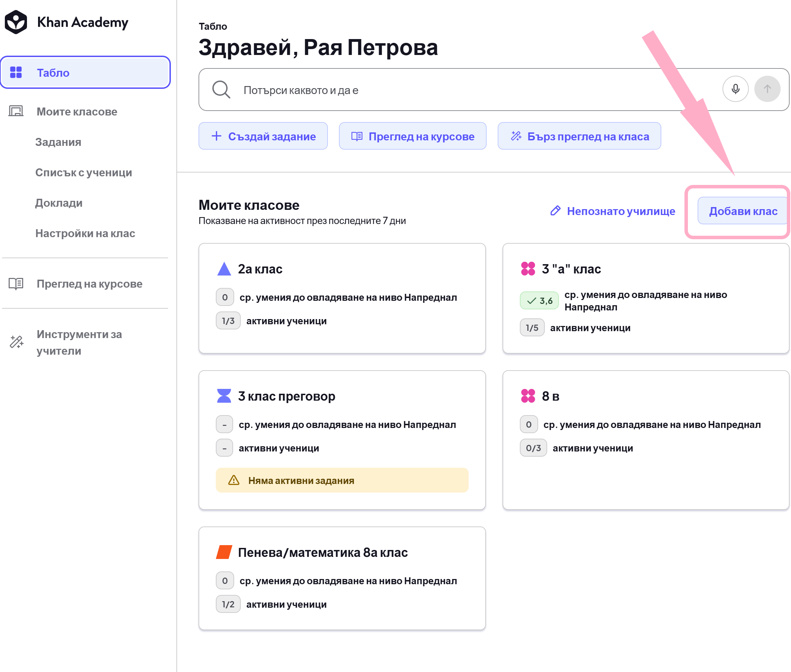Click the blue hourglass icon of 3 клас преговор
The height and width of the screenshot is (672, 791).
[x=224, y=396]
